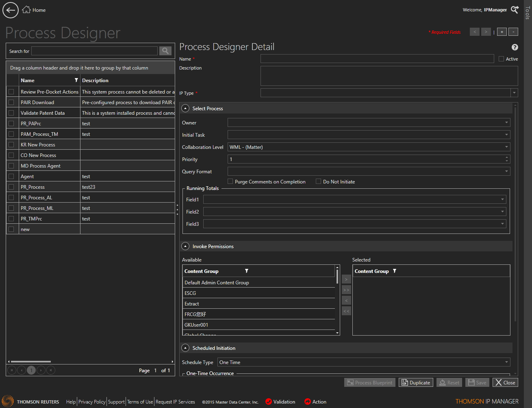
Task: Increase the Priority value using stepper
Action: pos(506,157)
